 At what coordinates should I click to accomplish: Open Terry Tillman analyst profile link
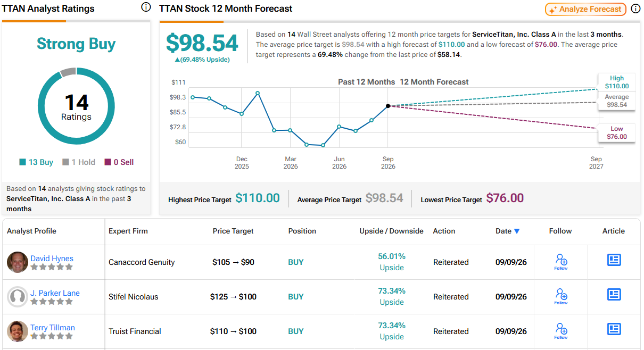(x=53, y=328)
